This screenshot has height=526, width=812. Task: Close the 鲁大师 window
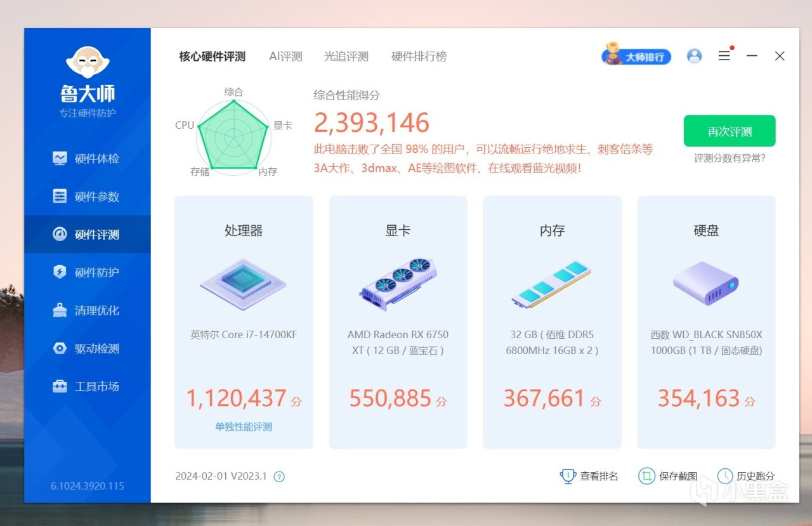click(780, 56)
